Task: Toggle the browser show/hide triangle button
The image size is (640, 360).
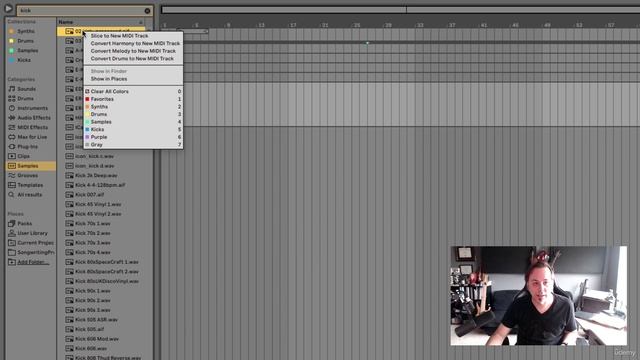Action: pos(8,8)
